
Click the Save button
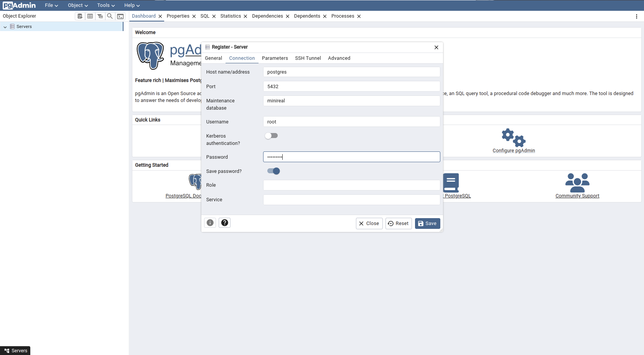[427, 224]
